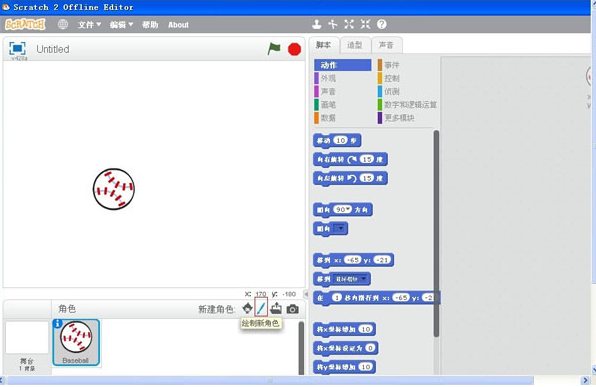Click the turn right 15 degrees block

coord(350,160)
